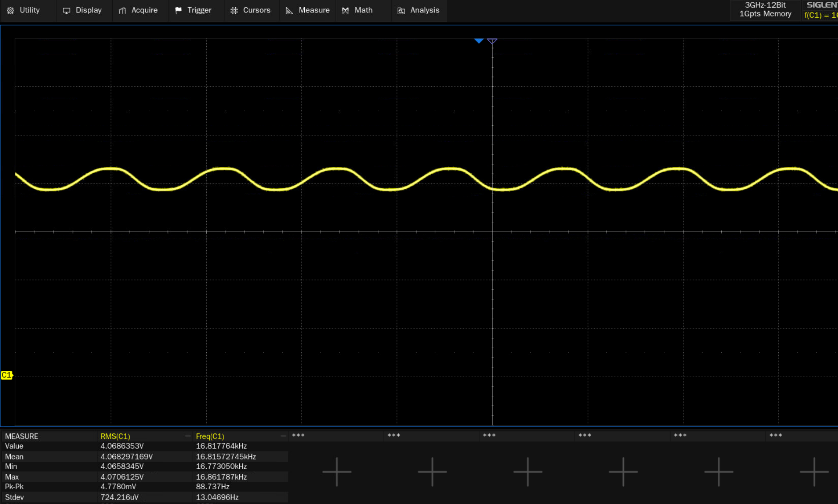Remove Freq(C1) using its minus icon
The width and height of the screenshot is (838, 504).
283,436
